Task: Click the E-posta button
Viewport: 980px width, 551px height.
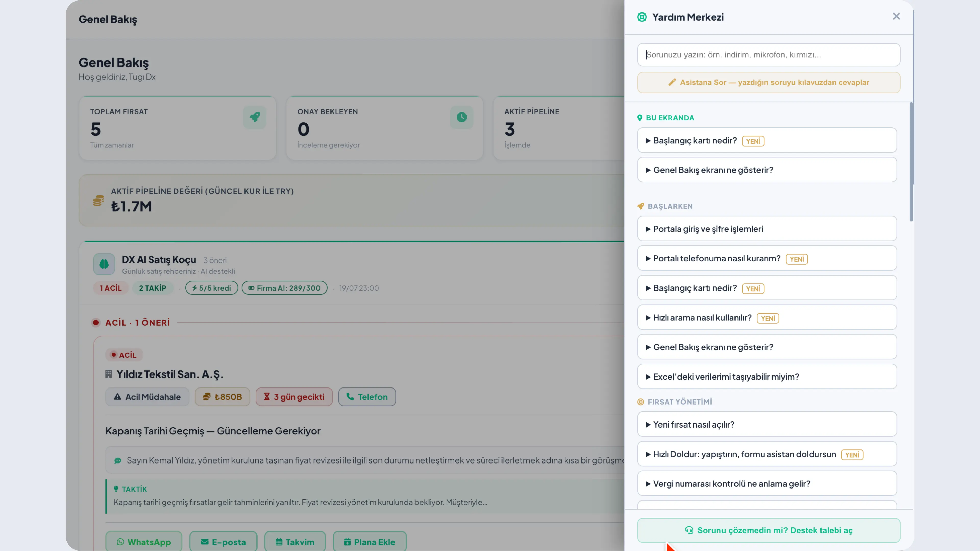Action: [223, 542]
